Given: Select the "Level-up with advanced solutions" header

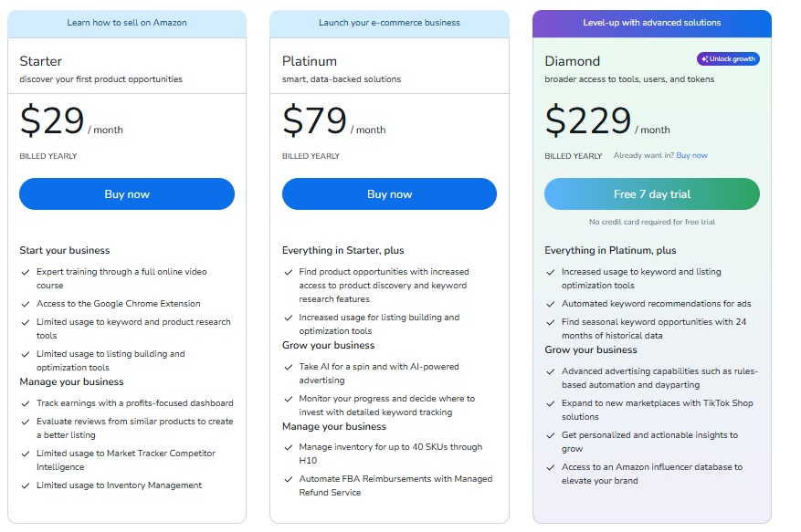Looking at the screenshot, I should point(651,22).
